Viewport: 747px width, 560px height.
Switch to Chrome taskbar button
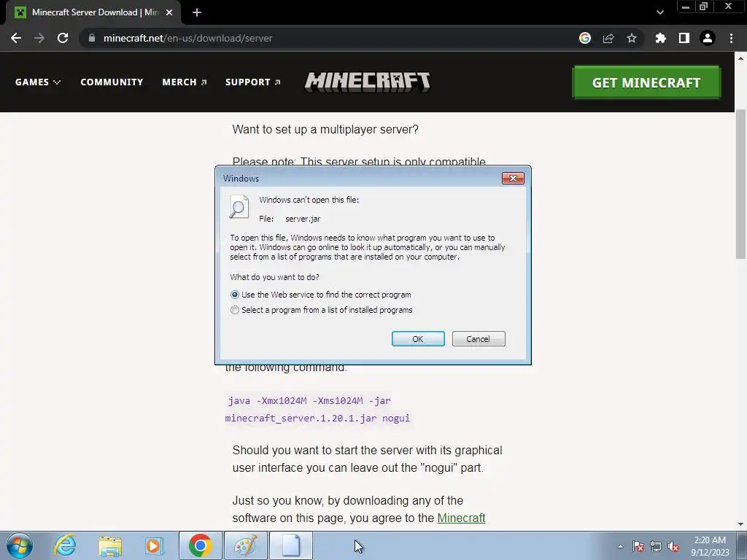click(x=200, y=545)
